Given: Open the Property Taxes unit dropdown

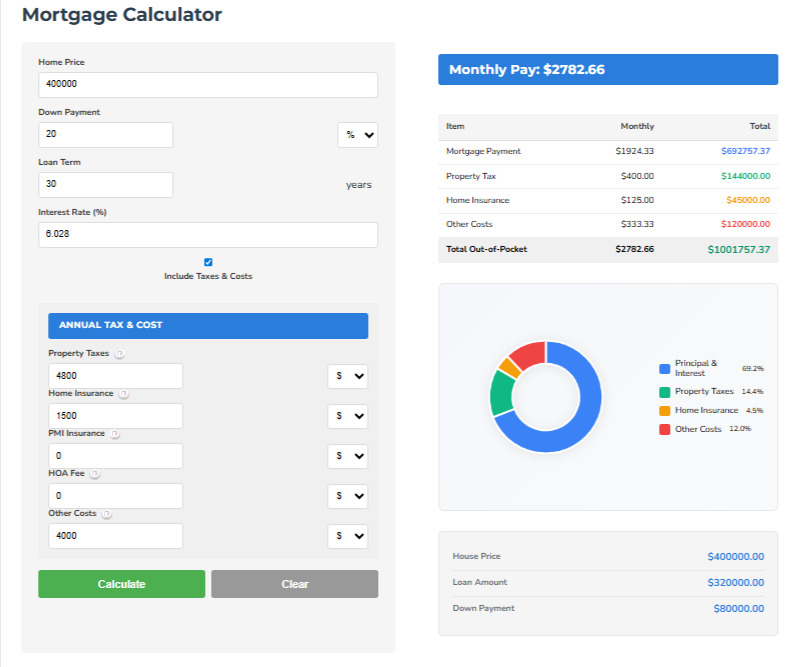Looking at the screenshot, I should [x=347, y=376].
